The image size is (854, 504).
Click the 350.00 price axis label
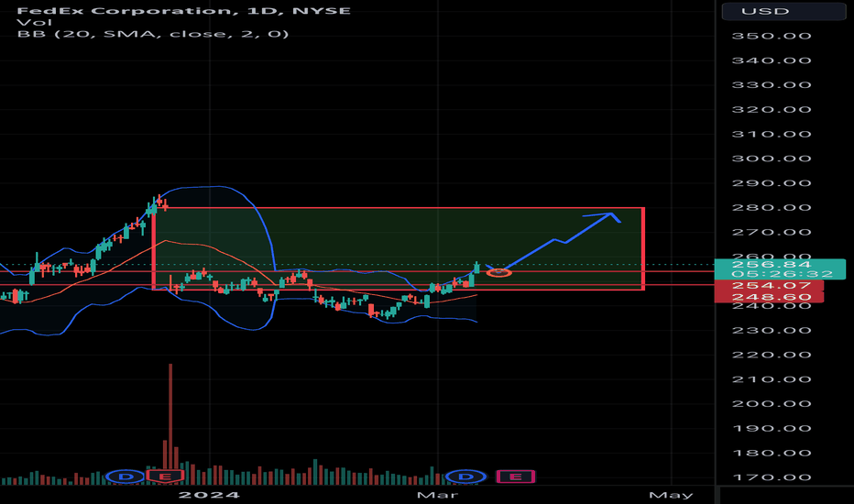tap(772, 36)
